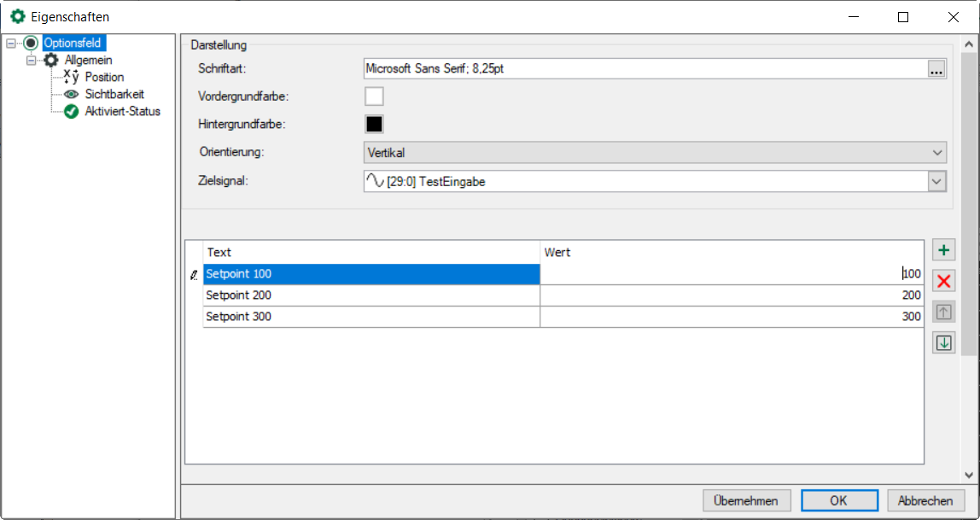Click the Wert cell containing 200
This screenshot has height=520, width=980.
[x=732, y=295]
